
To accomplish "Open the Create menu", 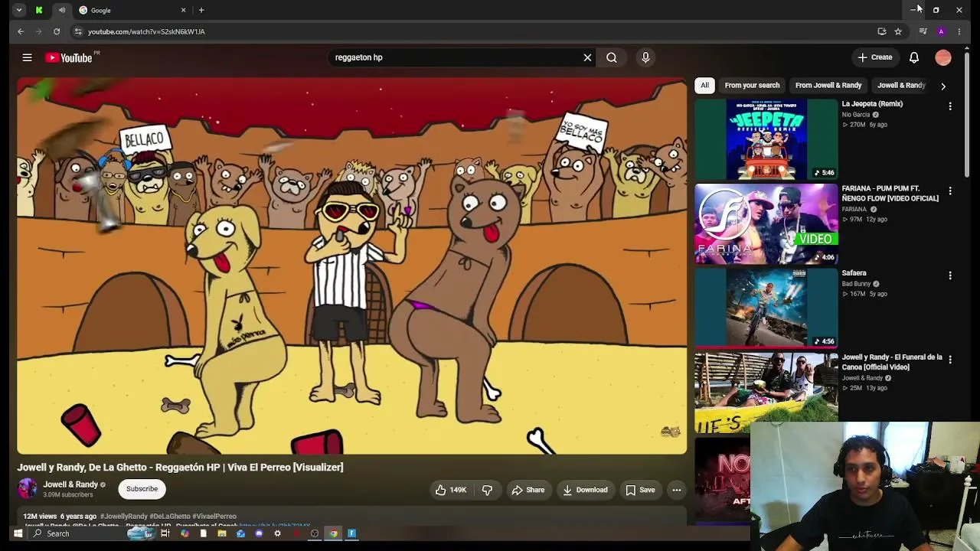I will point(875,57).
